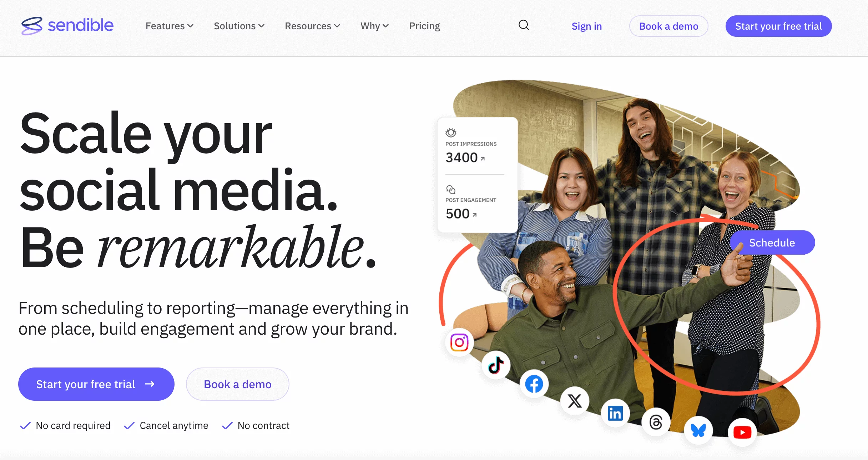Click the Instagram icon
The image size is (868, 460).
(459, 342)
